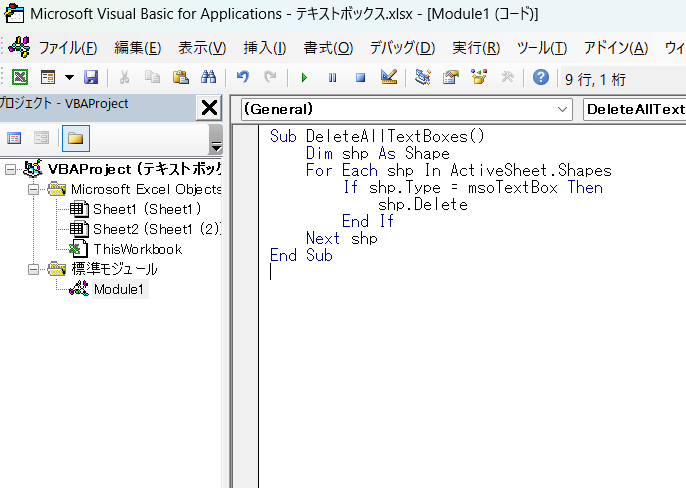Click the Find binoculars icon

[209, 77]
